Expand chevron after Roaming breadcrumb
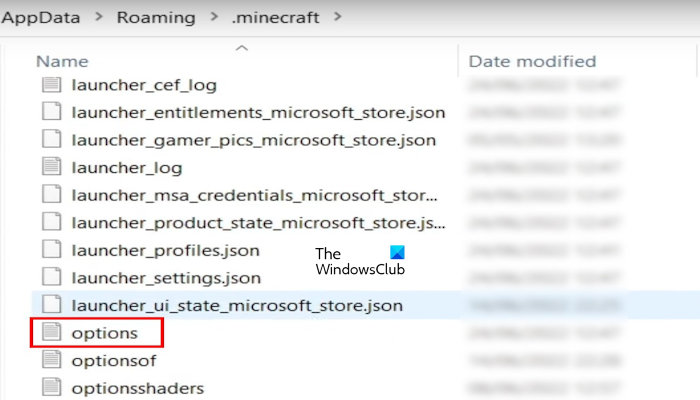 point(214,17)
